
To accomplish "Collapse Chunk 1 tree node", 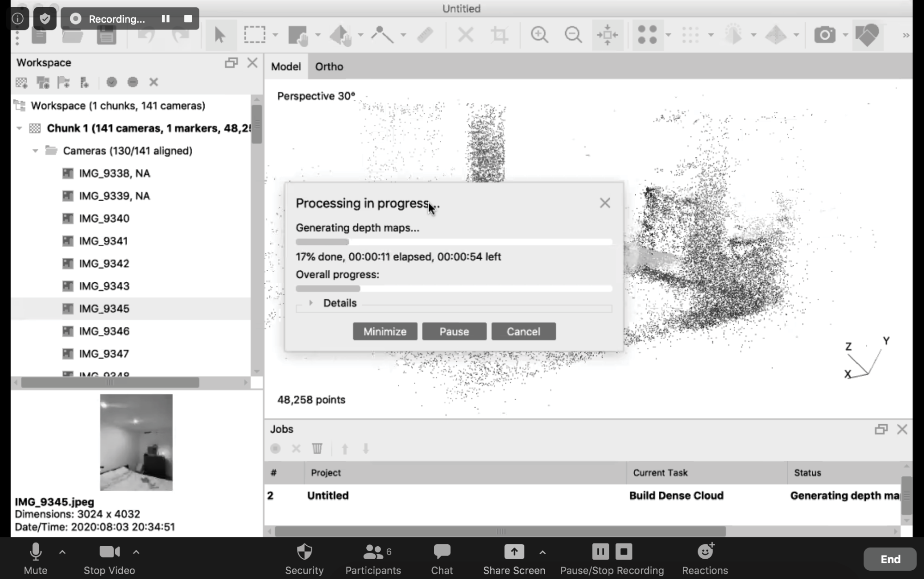I will coord(19,128).
